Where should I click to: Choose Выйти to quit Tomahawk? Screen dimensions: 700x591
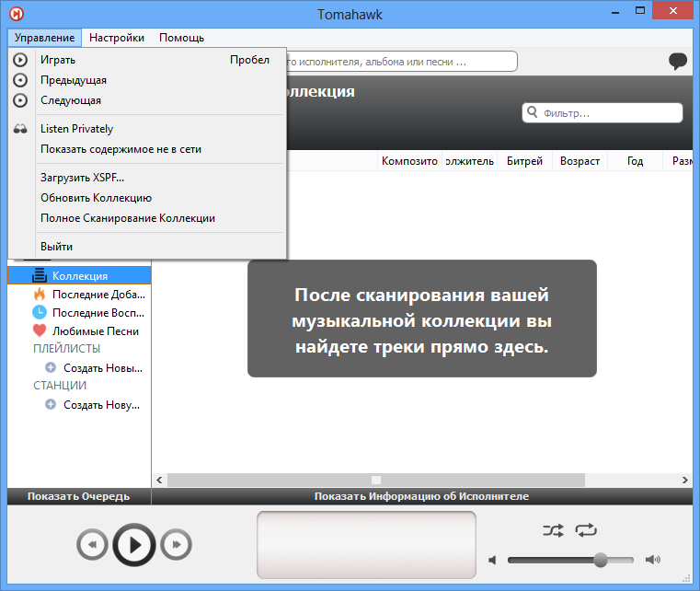pyautogui.click(x=147, y=247)
